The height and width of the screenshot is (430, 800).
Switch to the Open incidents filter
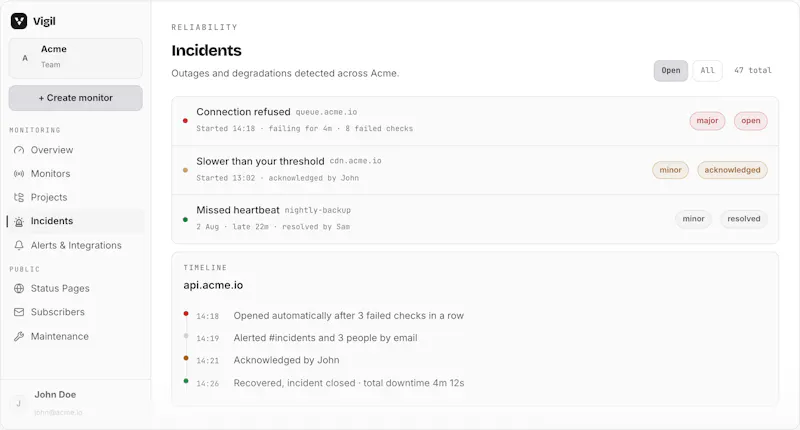pos(670,70)
